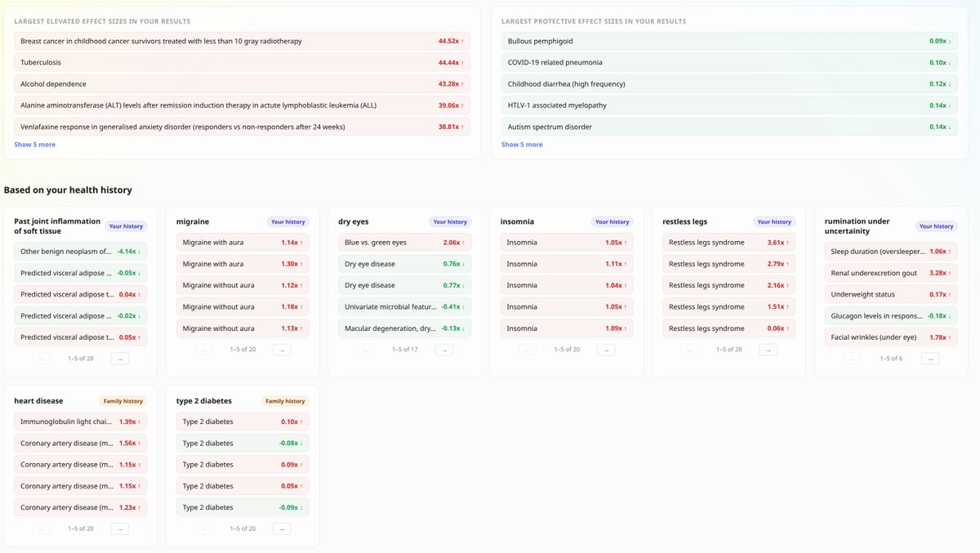Screen dimensions: 980x553
Task: Select Coronary artery disease 1.23x row
Action: (x=81, y=507)
